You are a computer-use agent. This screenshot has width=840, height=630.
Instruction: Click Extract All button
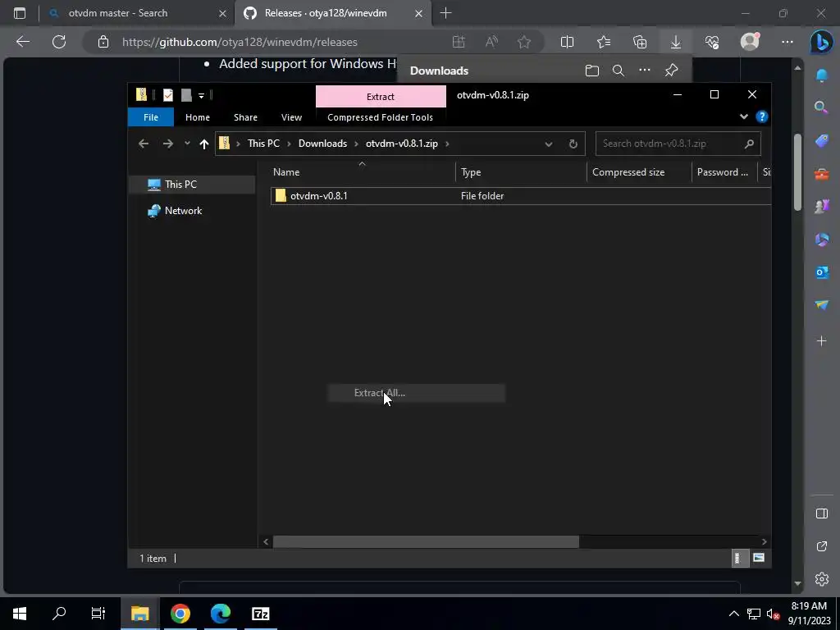[416, 393]
